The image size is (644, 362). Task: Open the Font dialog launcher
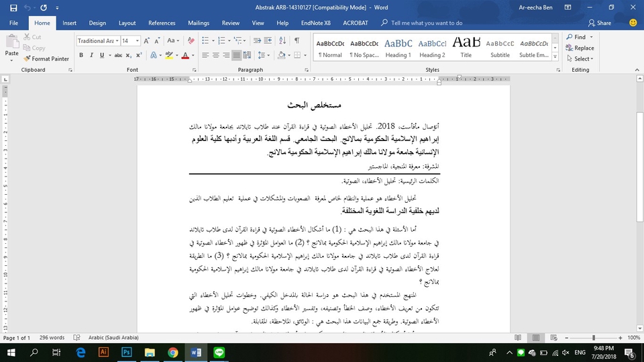(x=195, y=70)
